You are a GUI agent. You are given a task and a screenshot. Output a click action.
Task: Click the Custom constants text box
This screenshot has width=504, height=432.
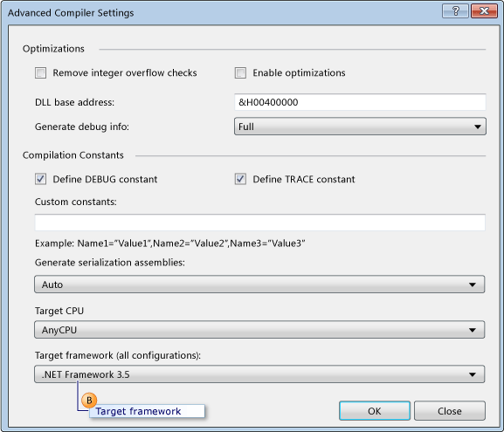click(259, 223)
